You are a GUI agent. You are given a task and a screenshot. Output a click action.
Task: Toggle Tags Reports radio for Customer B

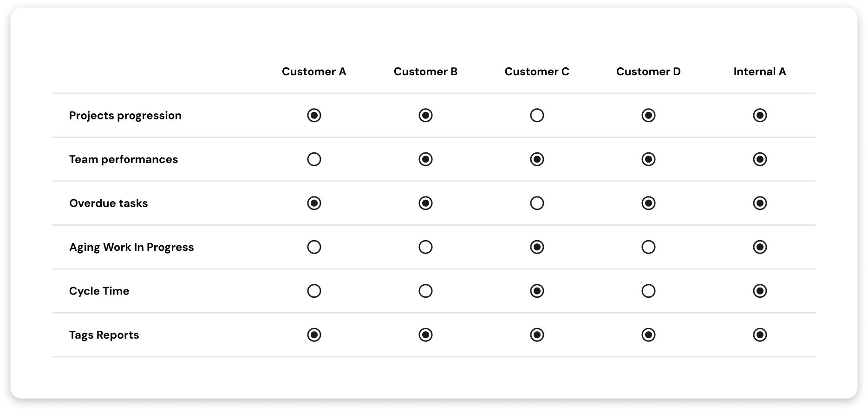425,335
